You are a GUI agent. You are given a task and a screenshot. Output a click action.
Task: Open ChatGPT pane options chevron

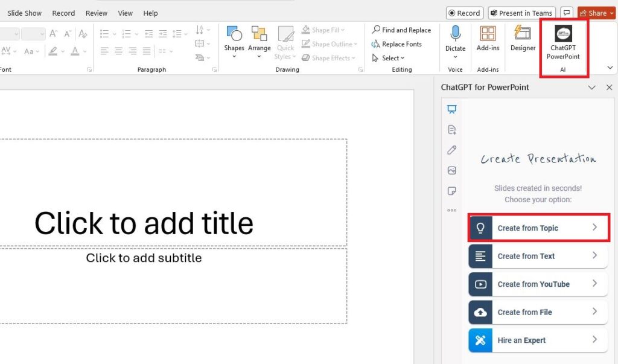click(x=591, y=88)
